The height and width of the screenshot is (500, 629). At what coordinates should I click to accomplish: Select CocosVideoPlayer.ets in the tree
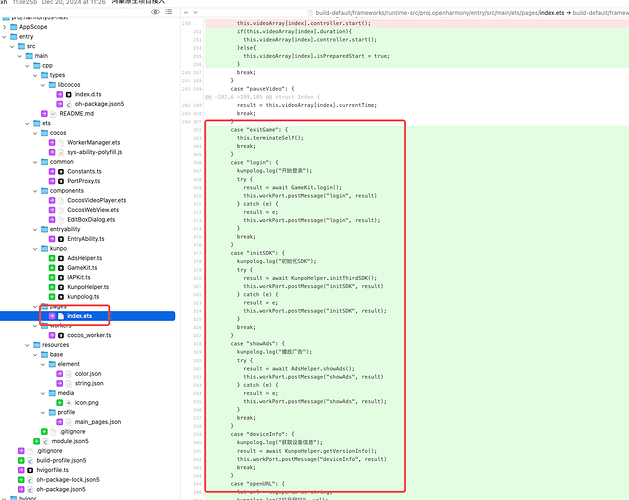pyautogui.click(x=96, y=200)
